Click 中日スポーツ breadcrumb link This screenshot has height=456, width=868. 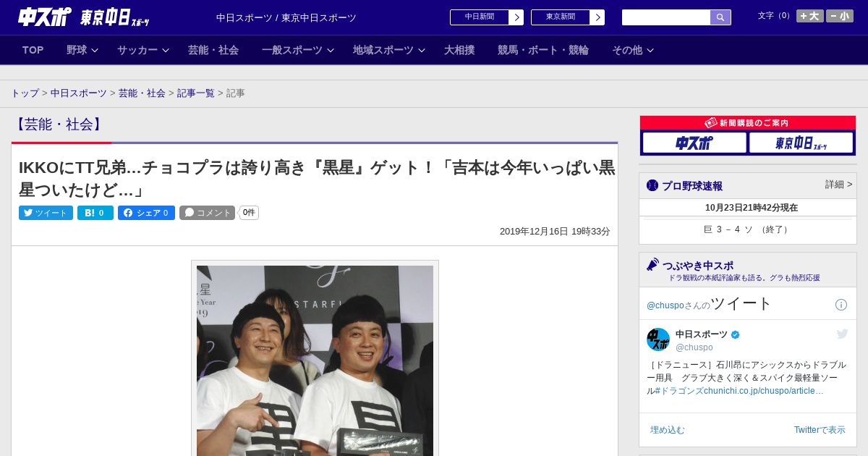pyautogui.click(x=79, y=93)
